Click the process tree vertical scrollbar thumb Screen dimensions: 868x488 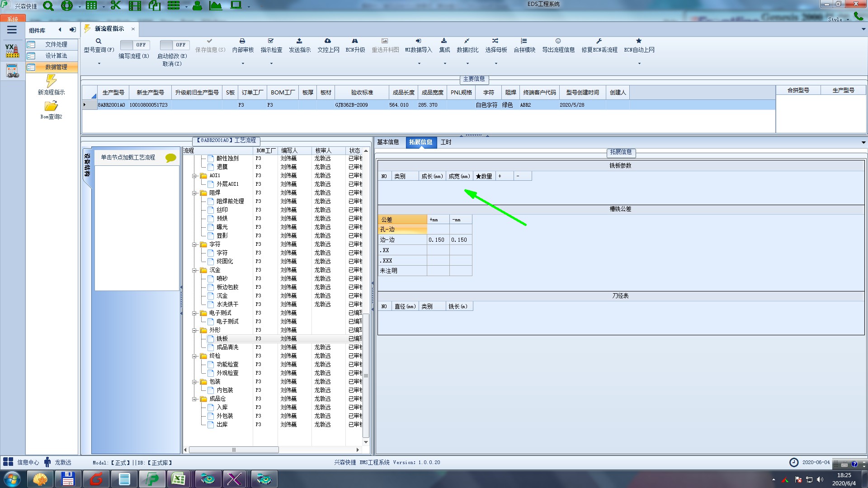[366, 375]
